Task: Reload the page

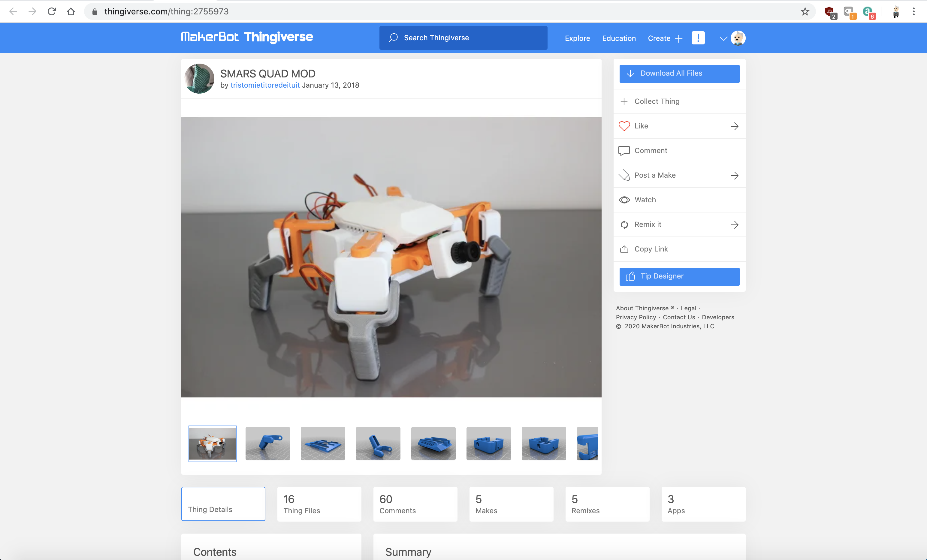Action: pos(52,12)
